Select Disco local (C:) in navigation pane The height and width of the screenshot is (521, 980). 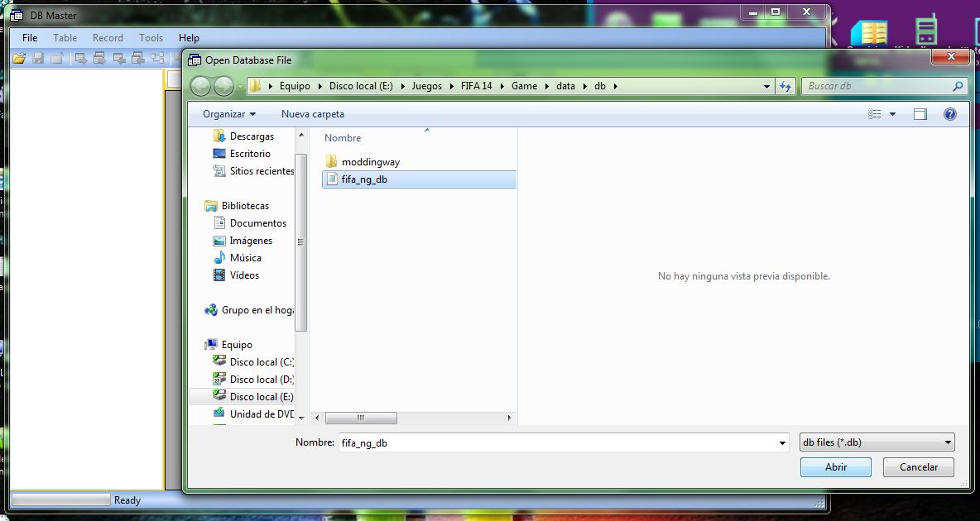(261, 362)
